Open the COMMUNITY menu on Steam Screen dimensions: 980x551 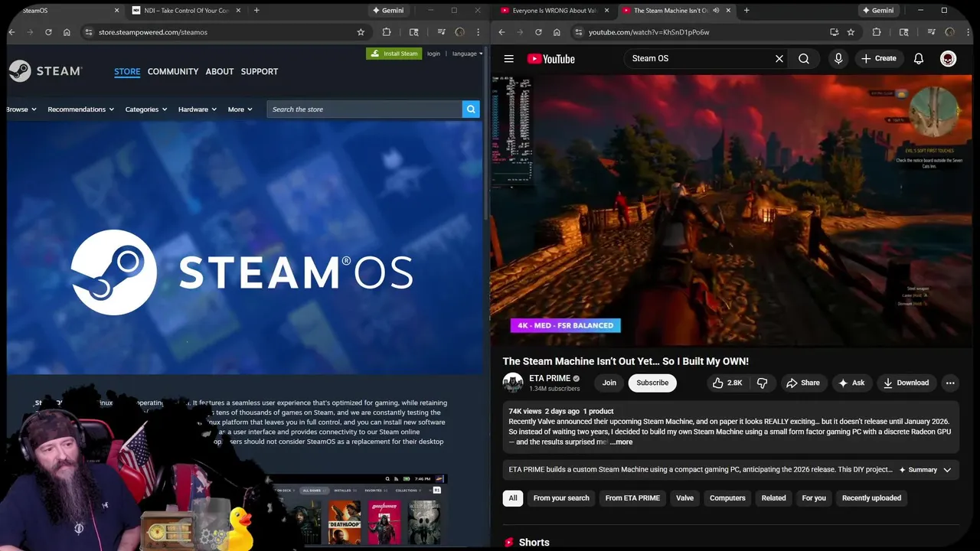173,71
